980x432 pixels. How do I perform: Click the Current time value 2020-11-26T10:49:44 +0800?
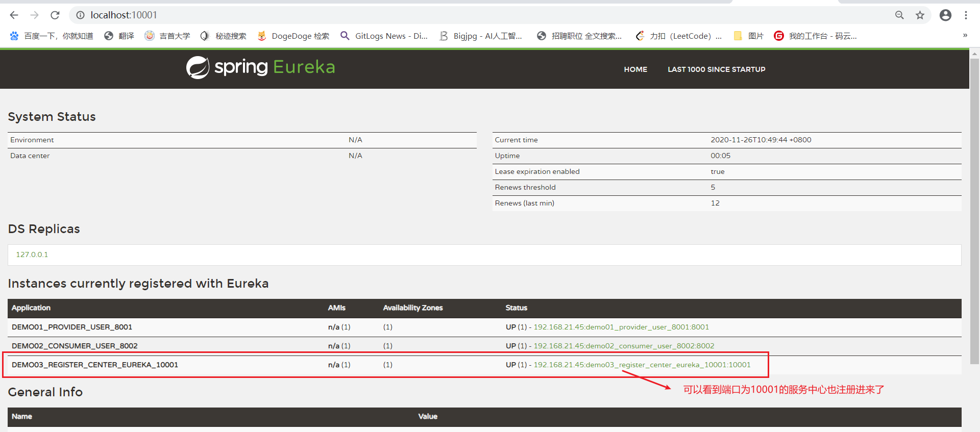[761, 140]
